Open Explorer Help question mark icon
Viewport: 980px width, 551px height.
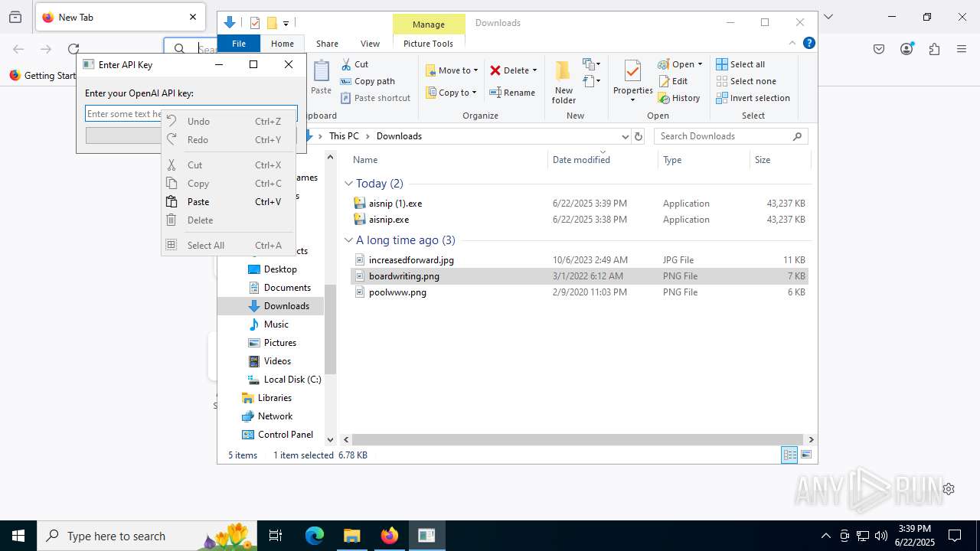click(809, 43)
